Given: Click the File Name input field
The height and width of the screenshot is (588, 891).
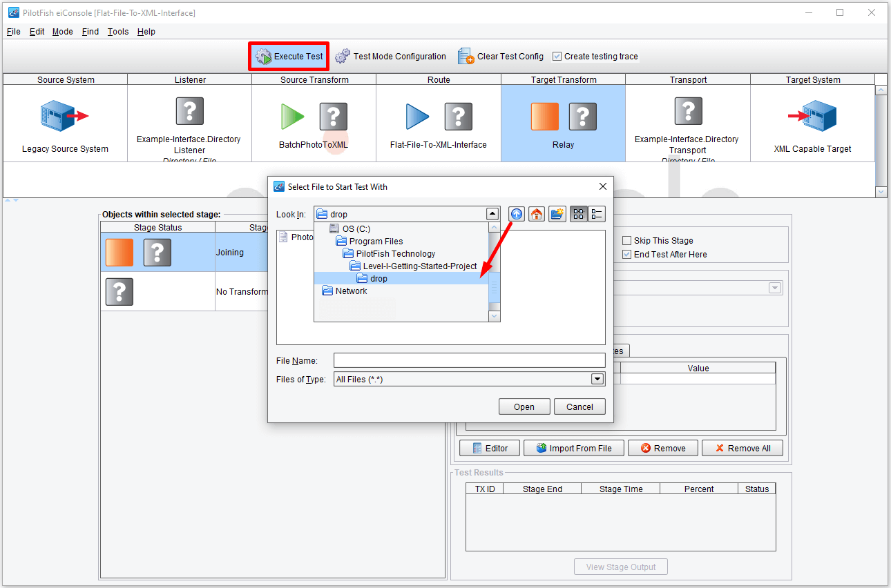Looking at the screenshot, I should [469, 360].
